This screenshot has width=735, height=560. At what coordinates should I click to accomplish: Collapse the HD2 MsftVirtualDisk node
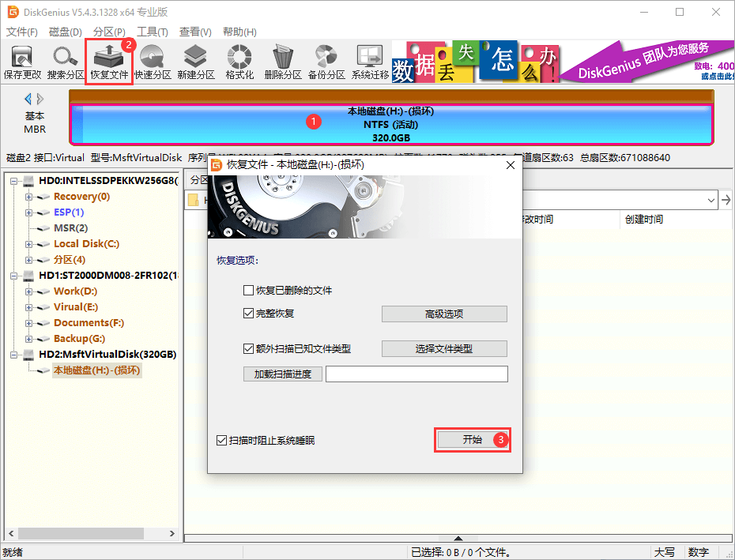pyautogui.click(x=13, y=355)
